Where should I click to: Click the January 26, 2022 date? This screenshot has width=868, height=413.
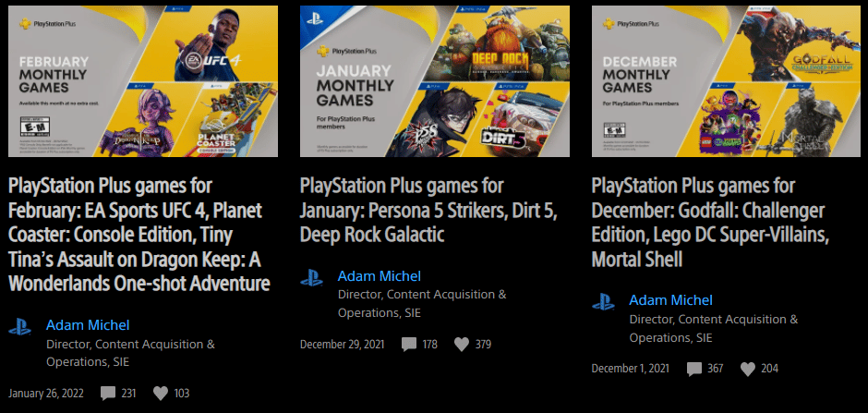click(46, 394)
